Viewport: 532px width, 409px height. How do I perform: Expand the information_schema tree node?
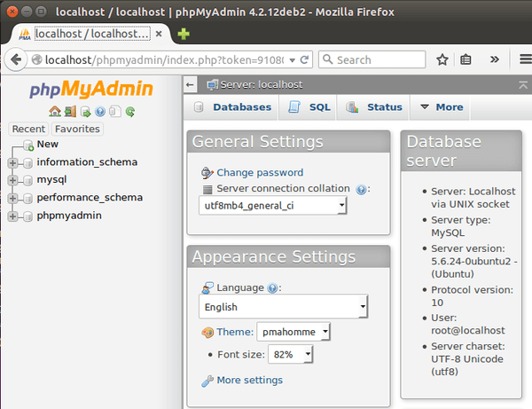tap(12, 163)
